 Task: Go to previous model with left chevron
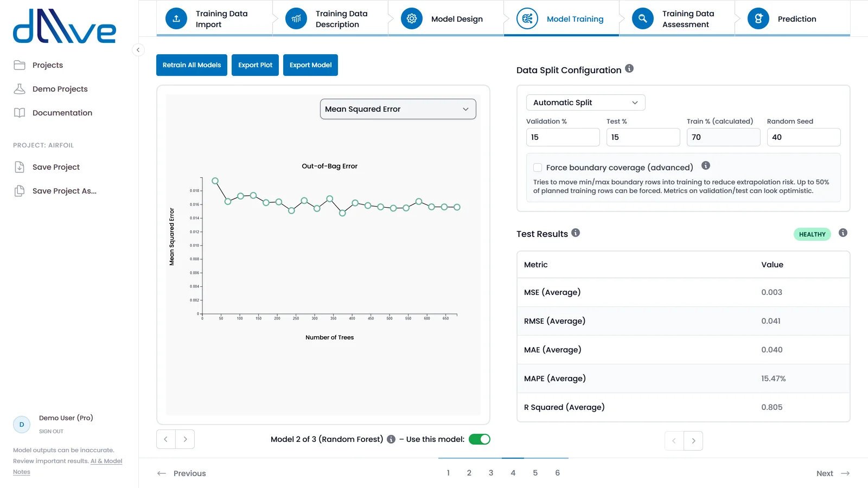click(166, 439)
